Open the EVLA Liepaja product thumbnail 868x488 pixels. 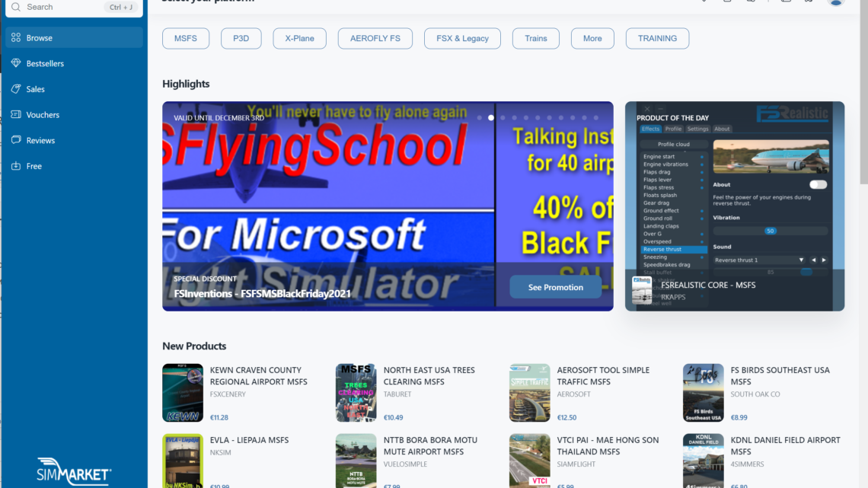[x=183, y=461]
